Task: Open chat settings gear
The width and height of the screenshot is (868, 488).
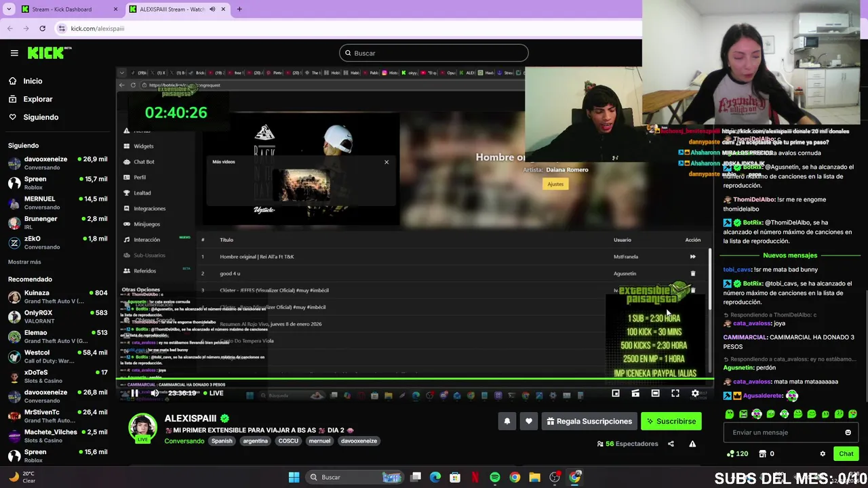Action: (x=823, y=453)
